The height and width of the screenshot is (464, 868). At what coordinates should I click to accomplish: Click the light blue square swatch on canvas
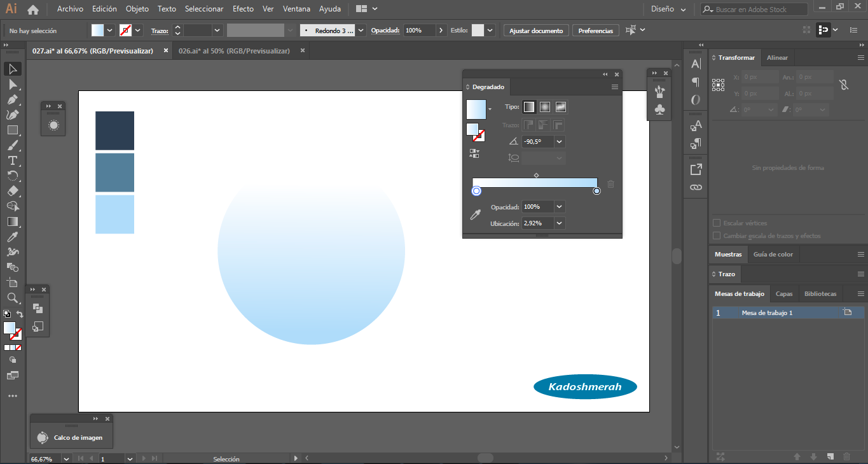[x=114, y=214]
